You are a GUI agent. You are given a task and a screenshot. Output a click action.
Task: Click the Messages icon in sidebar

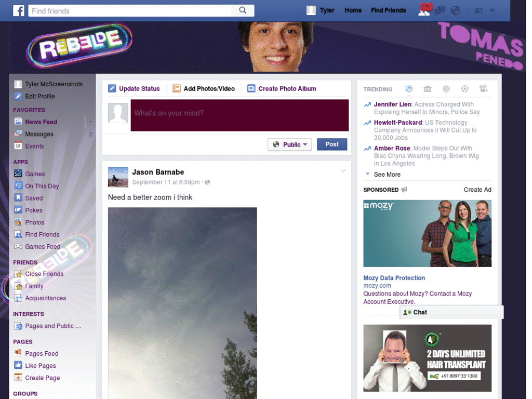pos(18,134)
